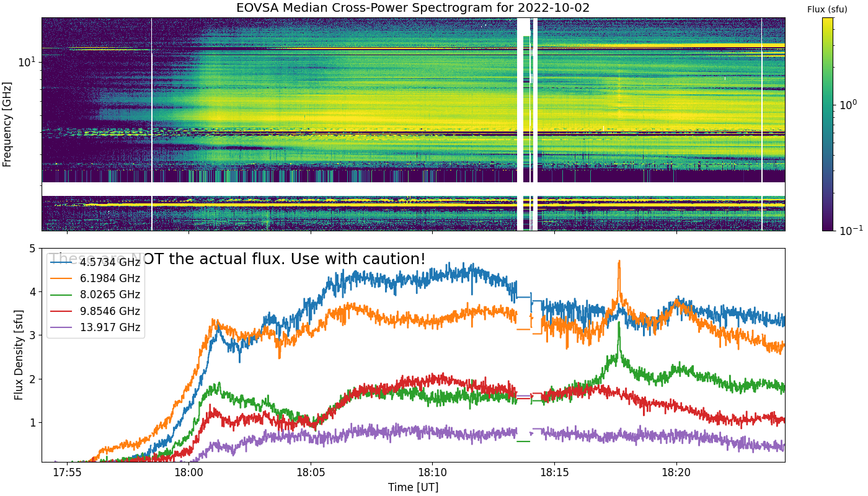Click the 13.917 GHz legend entry
The image size is (868, 496).
click(x=96, y=327)
